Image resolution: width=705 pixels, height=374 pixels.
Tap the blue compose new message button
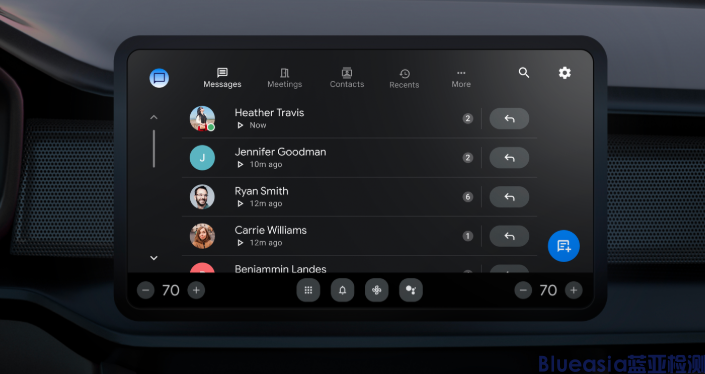[563, 246]
